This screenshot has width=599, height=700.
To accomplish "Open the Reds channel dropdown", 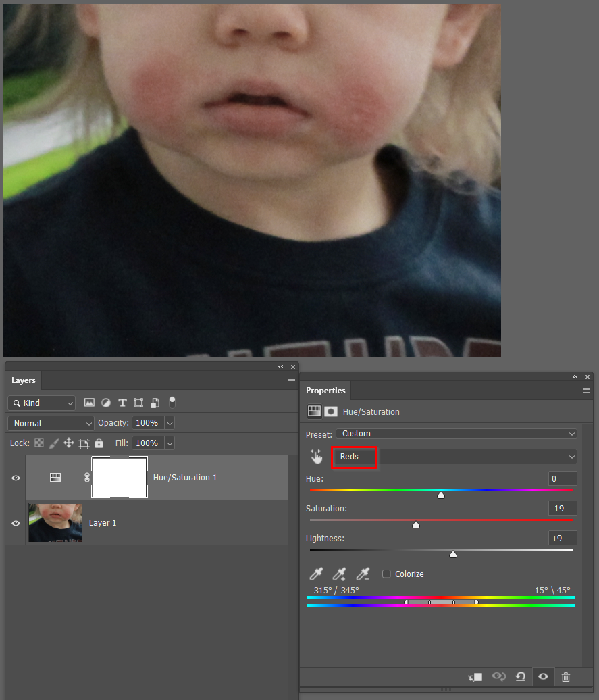I will 452,456.
